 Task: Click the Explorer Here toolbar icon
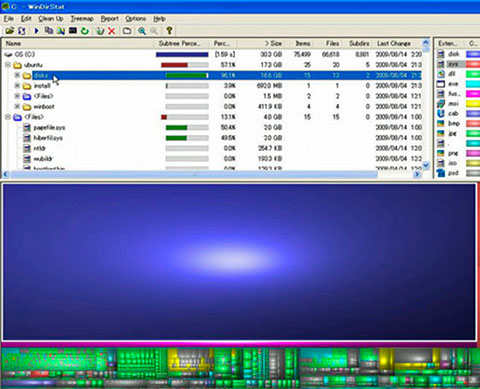[x=61, y=31]
